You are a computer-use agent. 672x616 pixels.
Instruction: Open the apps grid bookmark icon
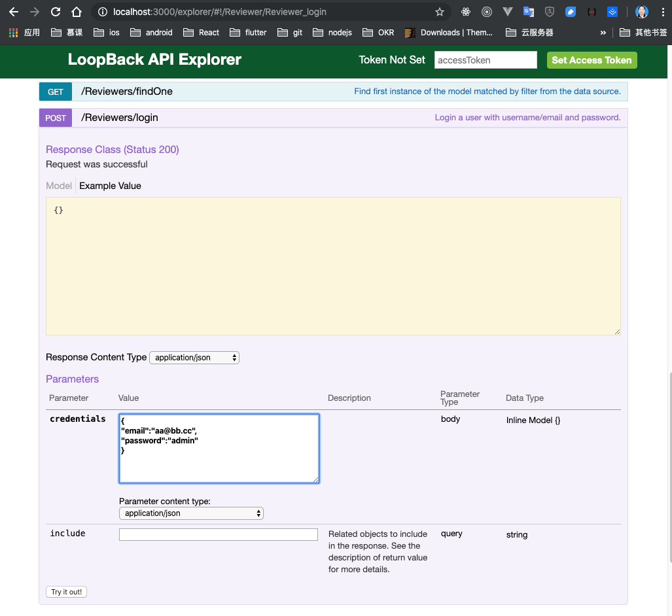point(13,33)
